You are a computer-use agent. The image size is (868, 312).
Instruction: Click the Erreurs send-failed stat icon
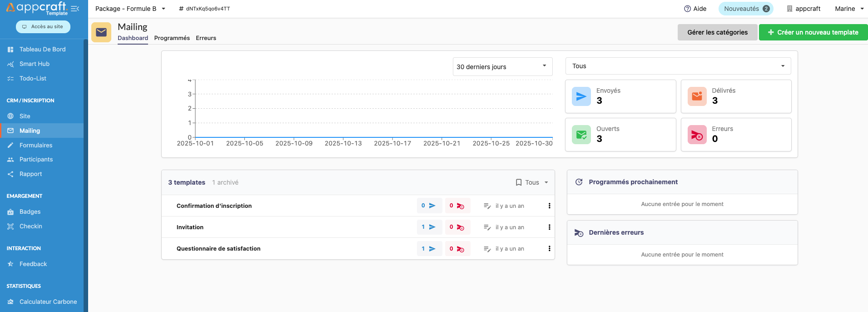[x=697, y=135]
